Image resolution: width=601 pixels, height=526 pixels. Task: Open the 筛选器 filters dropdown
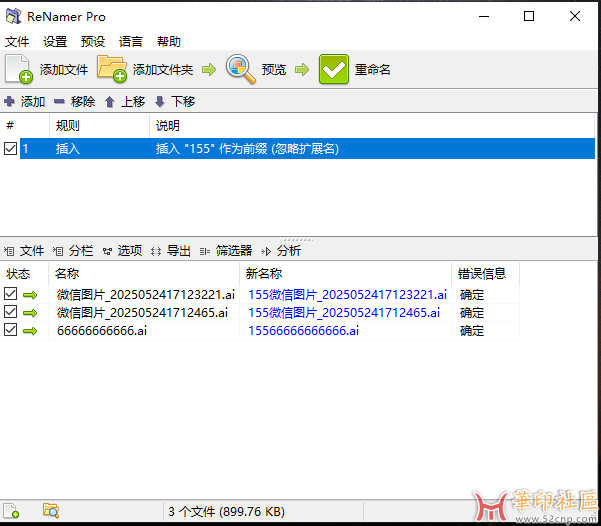[226, 251]
